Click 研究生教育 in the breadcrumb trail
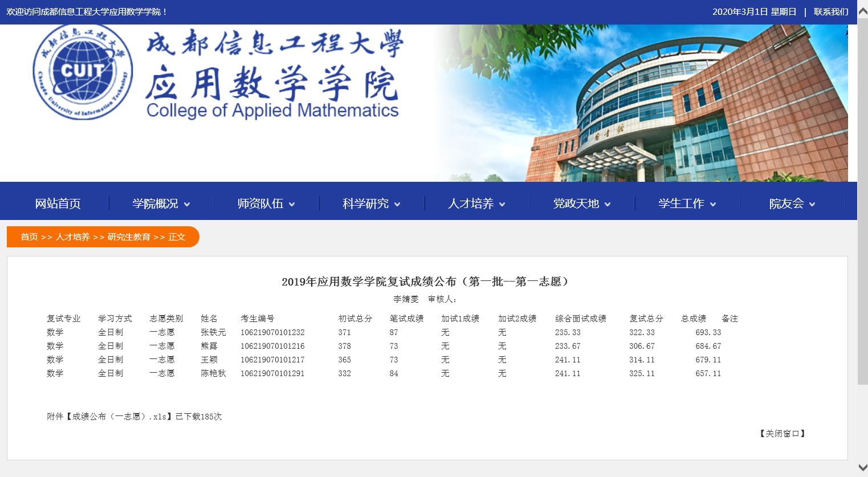The image size is (868, 477). point(129,237)
